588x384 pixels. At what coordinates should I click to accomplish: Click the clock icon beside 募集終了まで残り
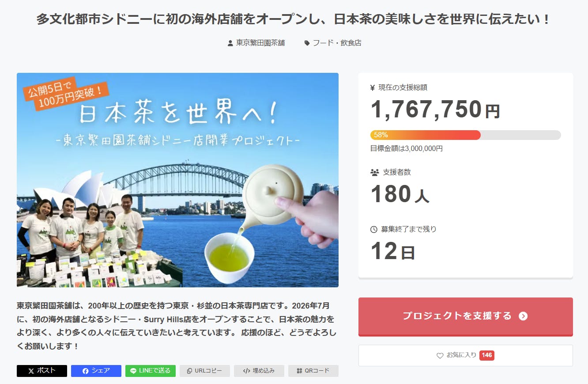[373, 230]
